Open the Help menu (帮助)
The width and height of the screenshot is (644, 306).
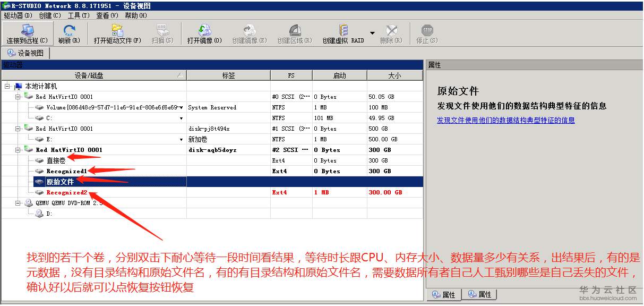click(x=135, y=15)
